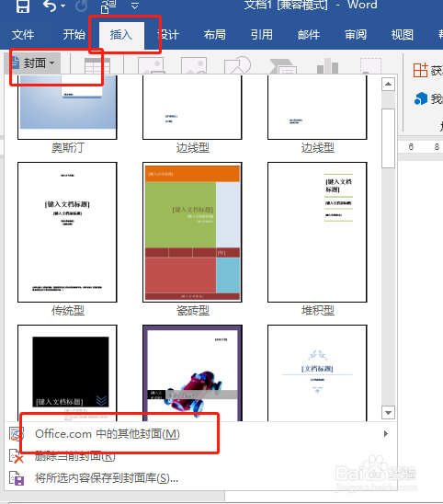443x504 pixels.
Task: Select the 传统型 cover thumbnail
Action: pos(67,232)
